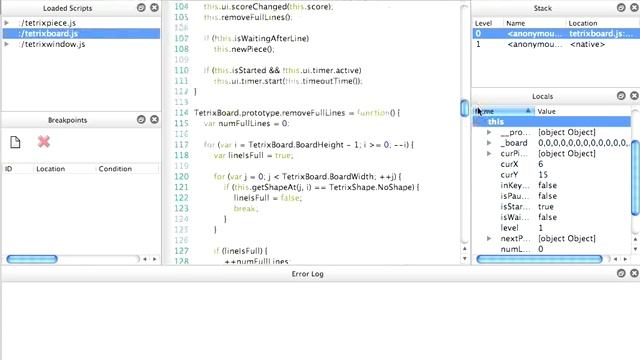The height and width of the screenshot is (360, 640).
Task: Select the inKey... variable row
Action: [551, 185]
